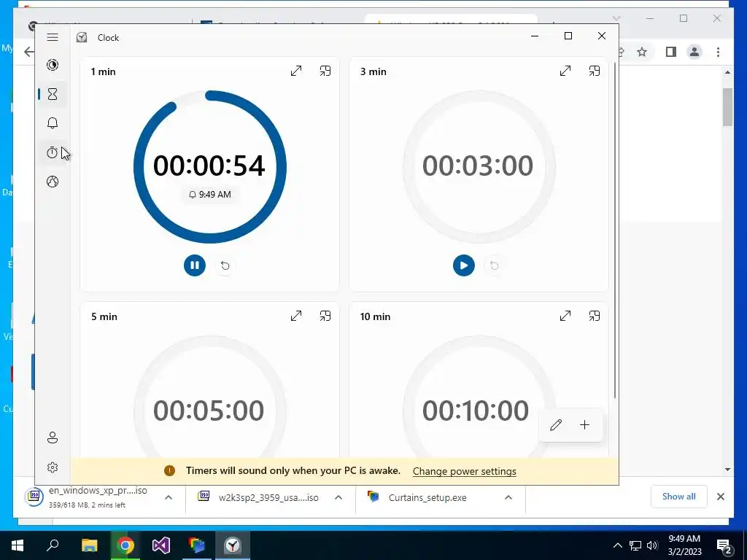
Task: Open World clock globe sidebar item
Action: point(53,182)
